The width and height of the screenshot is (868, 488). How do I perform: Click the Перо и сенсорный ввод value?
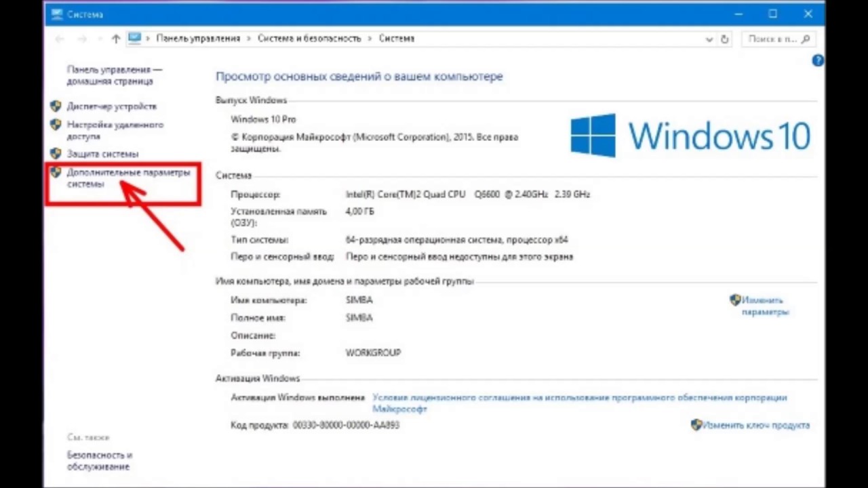[459, 257]
